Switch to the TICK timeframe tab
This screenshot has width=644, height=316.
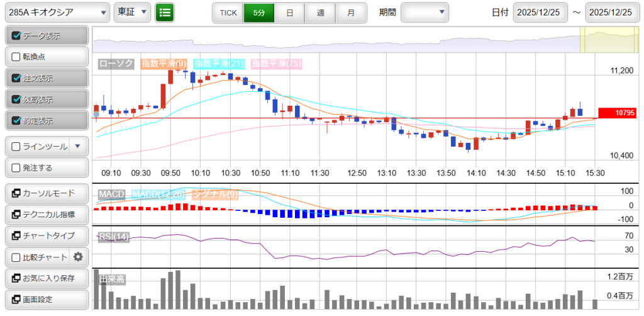coord(228,13)
